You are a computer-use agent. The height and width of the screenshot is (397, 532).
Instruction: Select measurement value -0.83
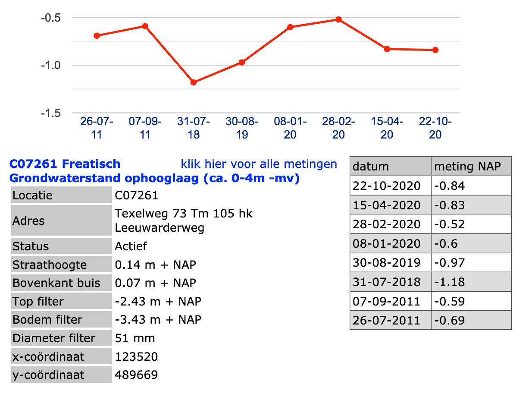[x=472, y=205]
